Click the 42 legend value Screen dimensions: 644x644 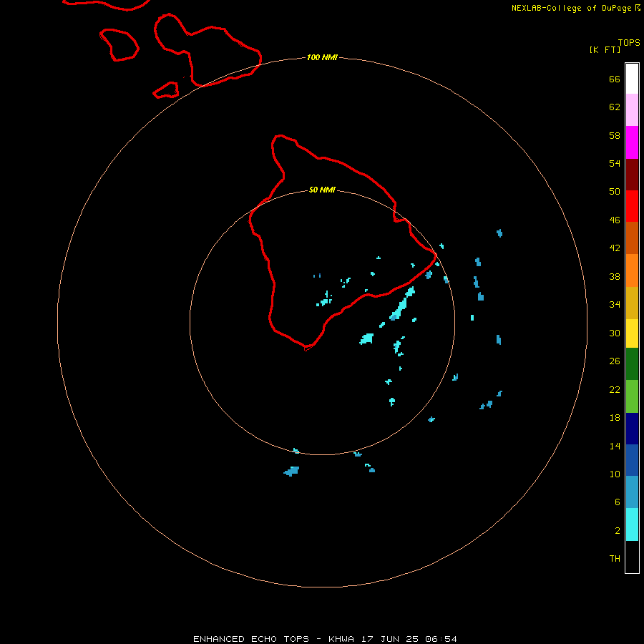tap(615, 248)
